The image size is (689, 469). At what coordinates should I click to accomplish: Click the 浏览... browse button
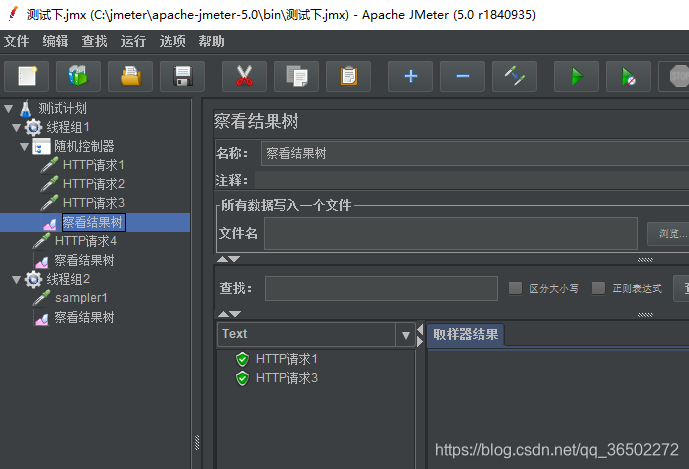pyautogui.click(x=669, y=233)
